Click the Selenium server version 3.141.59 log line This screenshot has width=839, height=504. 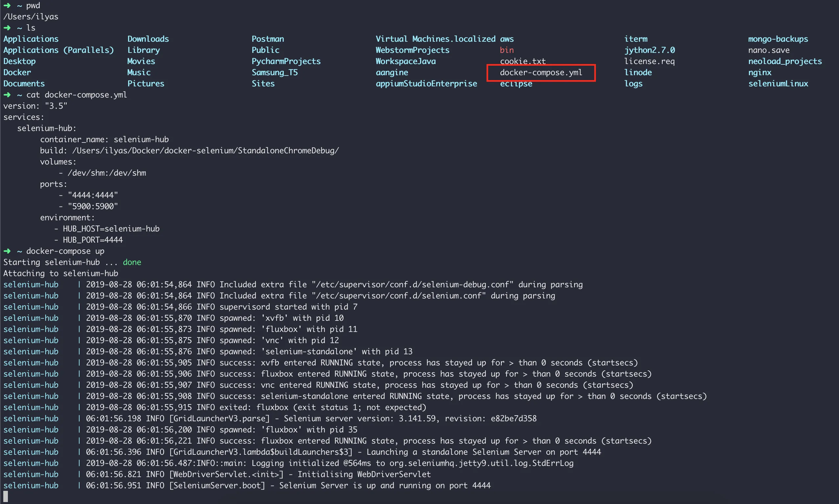pyautogui.click(x=311, y=418)
